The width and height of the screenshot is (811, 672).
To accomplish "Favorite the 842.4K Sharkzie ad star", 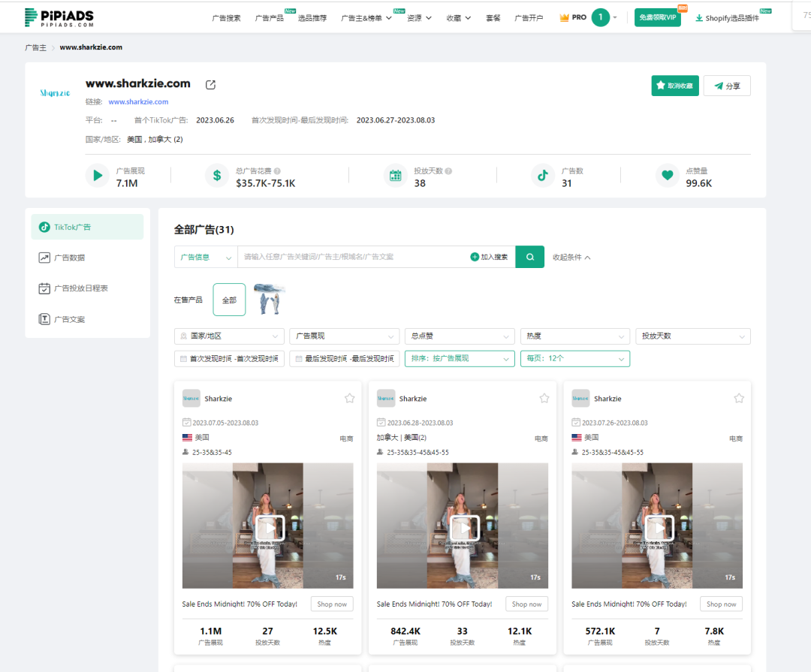I will 544,399.
